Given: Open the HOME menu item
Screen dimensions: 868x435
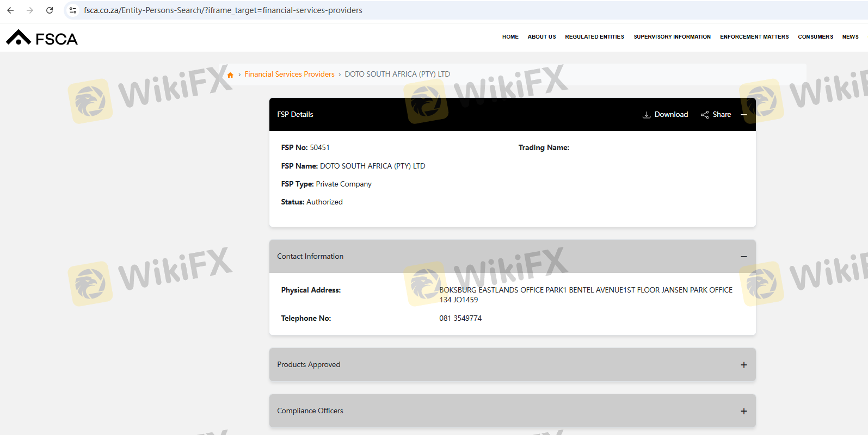Looking at the screenshot, I should (x=510, y=37).
